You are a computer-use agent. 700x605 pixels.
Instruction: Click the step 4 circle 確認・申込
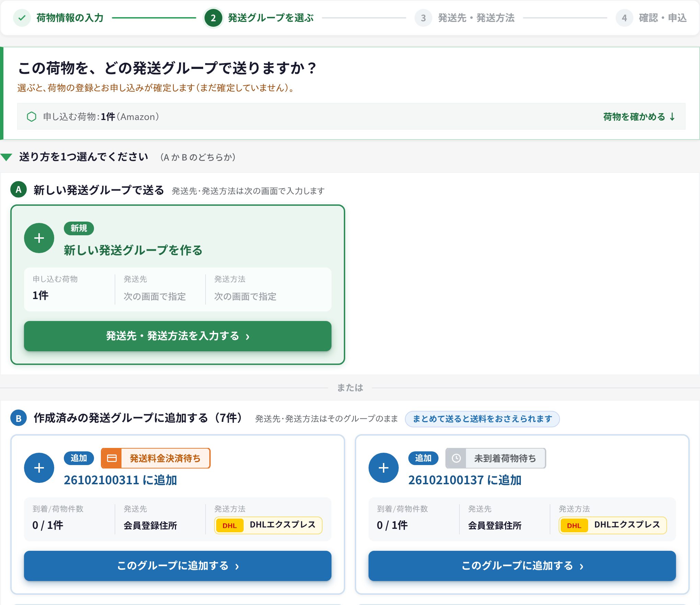point(624,18)
